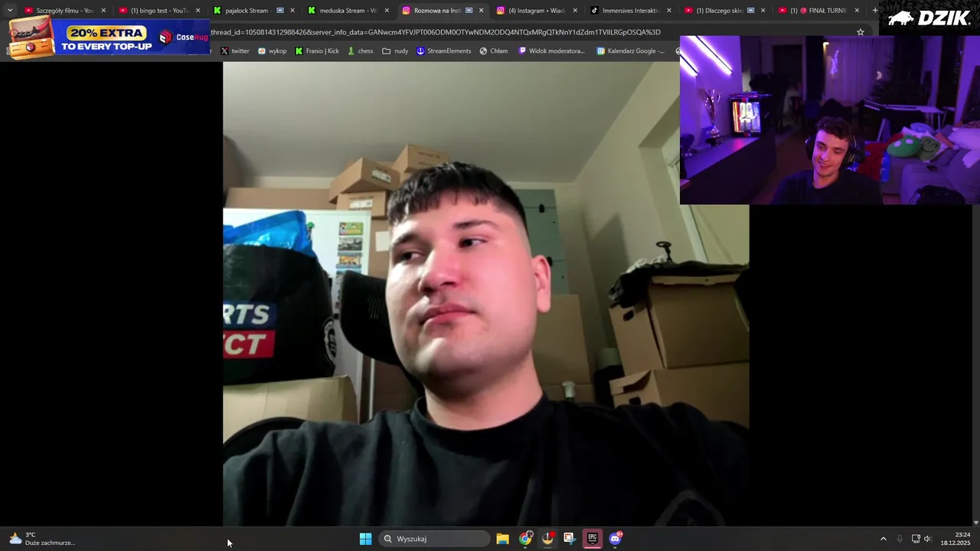Switch to the 'Szczegóły filmu' YouTube tab
Image resolution: width=980 pixels, height=551 pixels.
[x=65, y=11]
